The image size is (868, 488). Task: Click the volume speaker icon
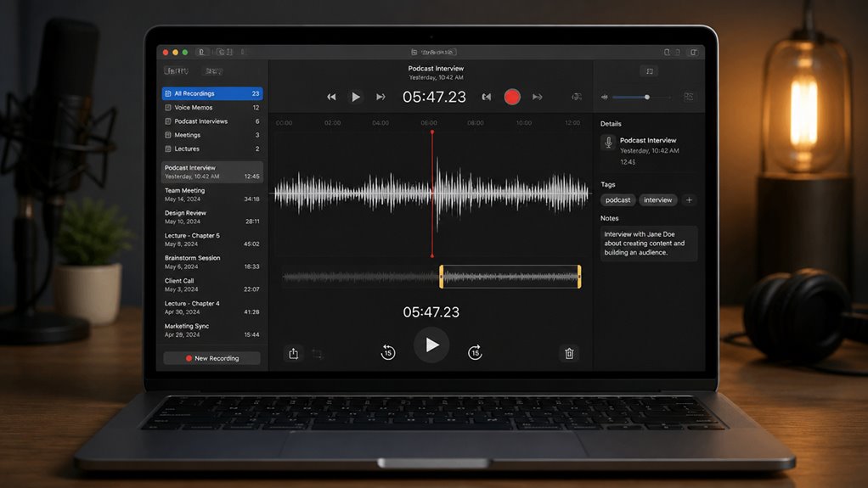coord(605,97)
